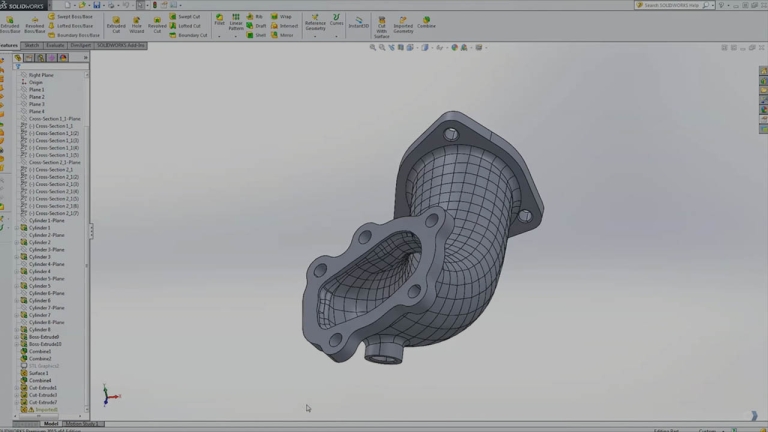Expand the Boss-Extrude9 feature
Viewport: 768px width, 432px height.
tap(16, 337)
